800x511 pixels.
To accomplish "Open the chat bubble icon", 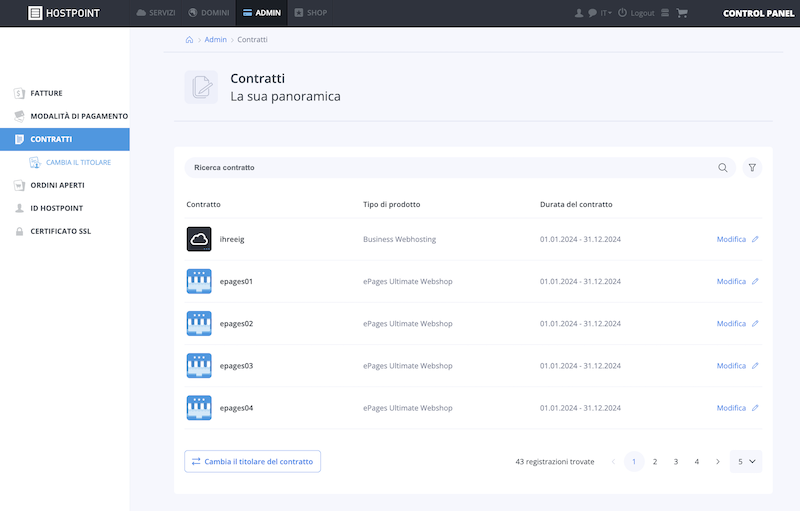I will pos(592,13).
